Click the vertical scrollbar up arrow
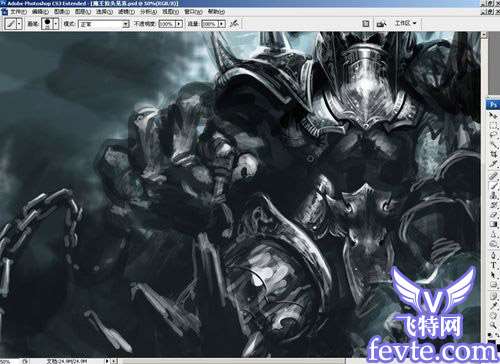The image size is (500, 364). click(483, 35)
